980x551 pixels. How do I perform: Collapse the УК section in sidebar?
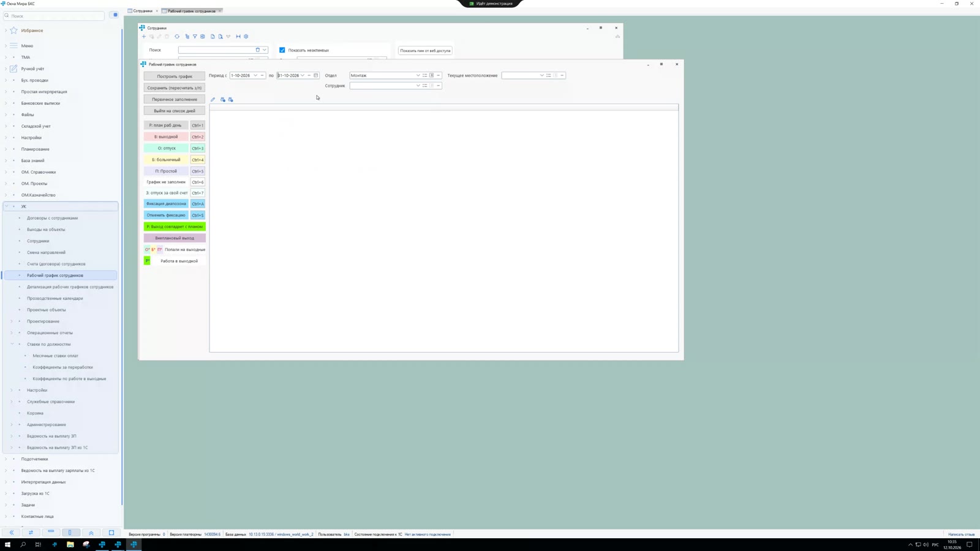click(x=6, y=206)
